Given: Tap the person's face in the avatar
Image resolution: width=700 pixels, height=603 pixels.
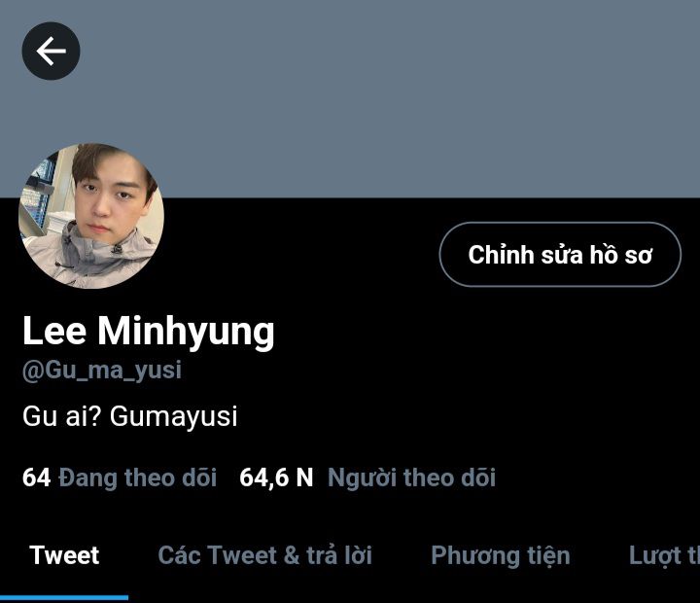Looking at the screenshot, I should point(105,197).
